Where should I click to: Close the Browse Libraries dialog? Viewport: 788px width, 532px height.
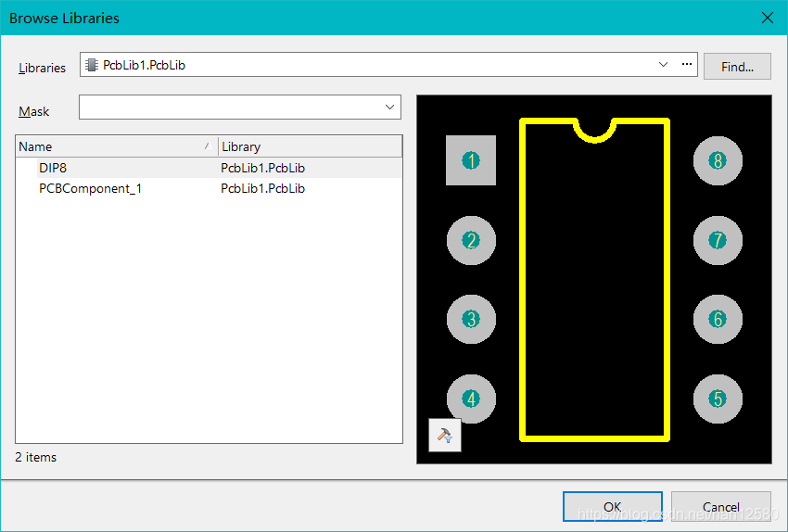(x=767, y=19)
